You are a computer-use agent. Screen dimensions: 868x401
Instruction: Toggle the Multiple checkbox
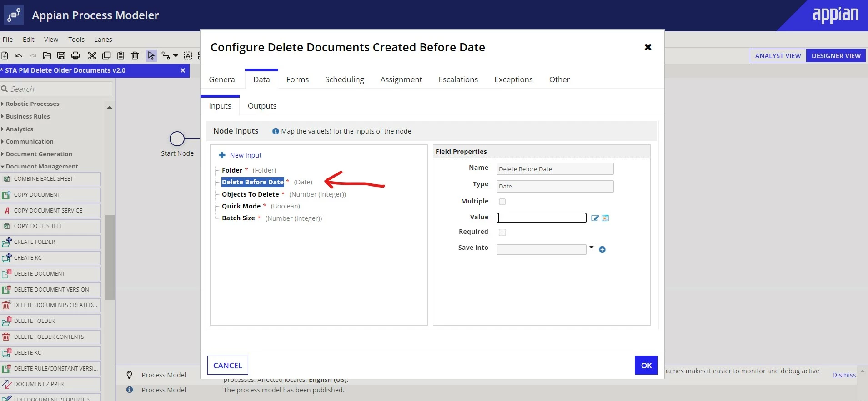tap(502, 202)
